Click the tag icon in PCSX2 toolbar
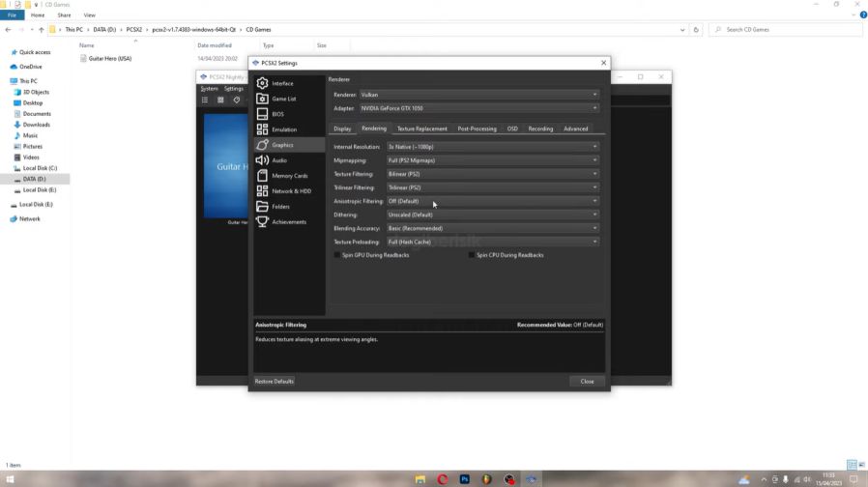Screen dimensions: 868x487 237,100
